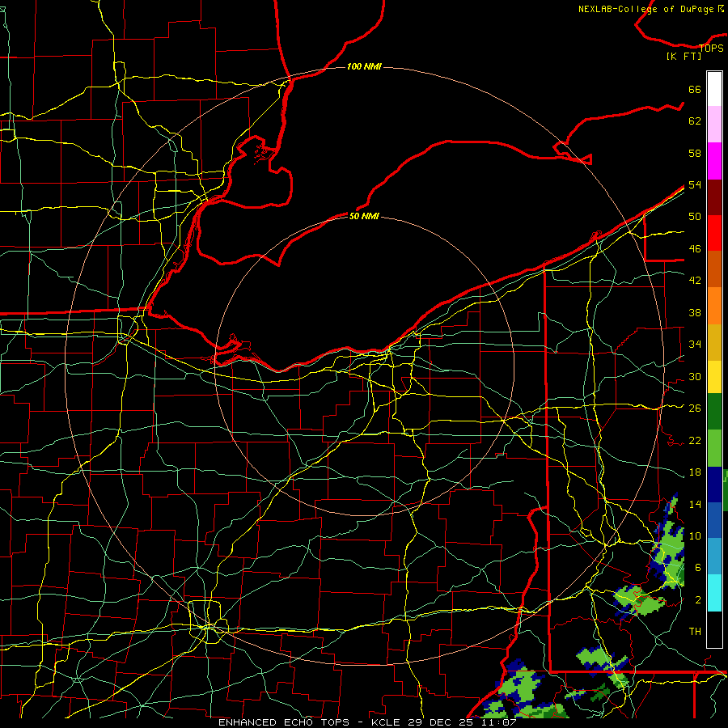This screenshot has width=728, height=728.
Task: Click the sky blue legend swatch
Action: coord(714,557)
